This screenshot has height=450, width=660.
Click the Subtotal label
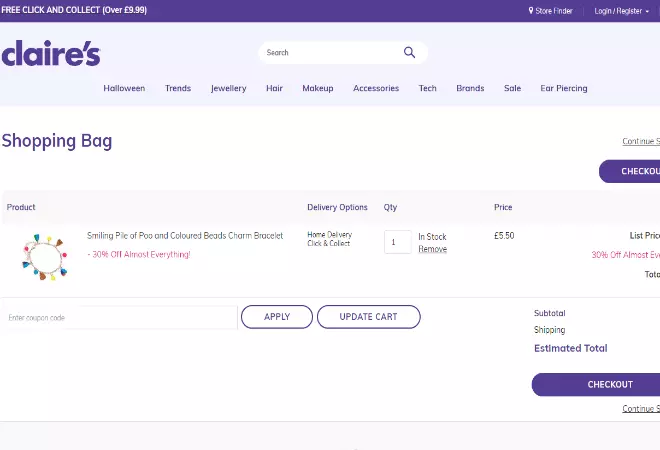[549, 313]
